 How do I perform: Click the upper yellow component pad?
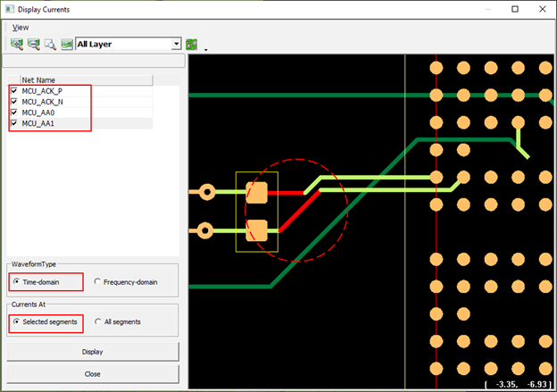(x=257, y=191)
